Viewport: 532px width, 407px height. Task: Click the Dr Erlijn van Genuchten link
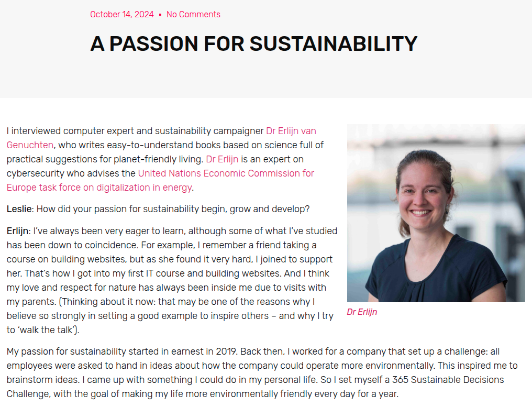[291, 131]
